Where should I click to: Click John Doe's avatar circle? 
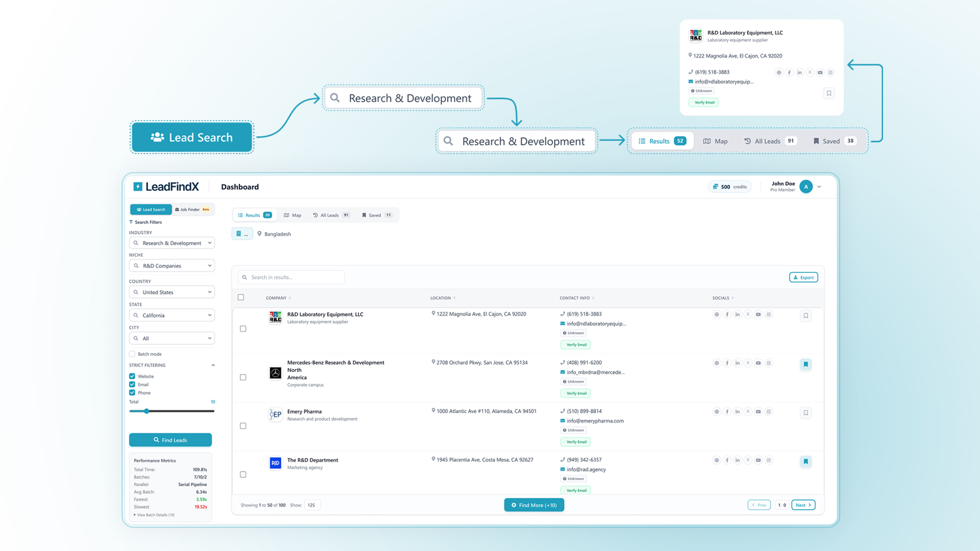[x=806, y=187]
